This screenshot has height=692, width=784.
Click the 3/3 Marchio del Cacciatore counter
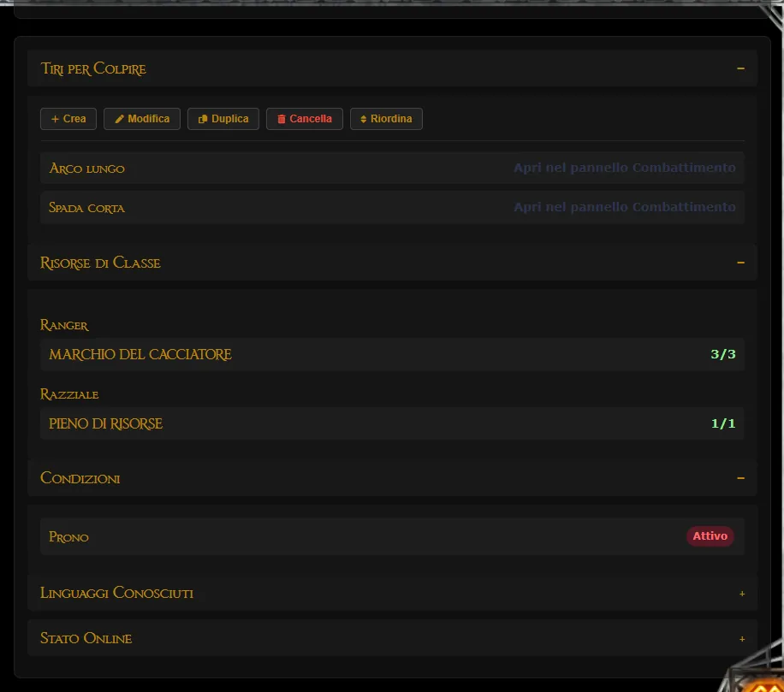coord(723,354)
